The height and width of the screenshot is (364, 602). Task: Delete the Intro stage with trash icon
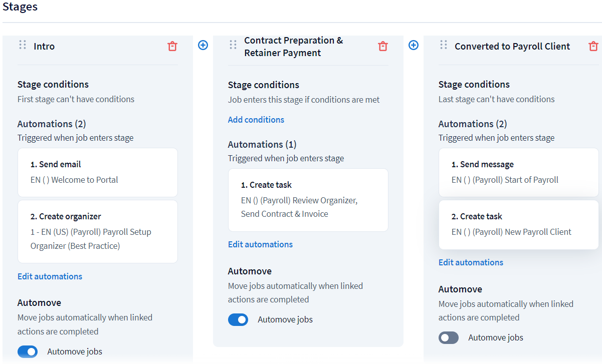coord(172,46)
